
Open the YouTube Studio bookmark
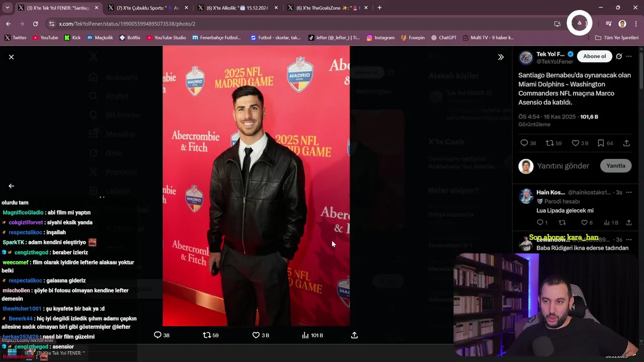(167, 38)
